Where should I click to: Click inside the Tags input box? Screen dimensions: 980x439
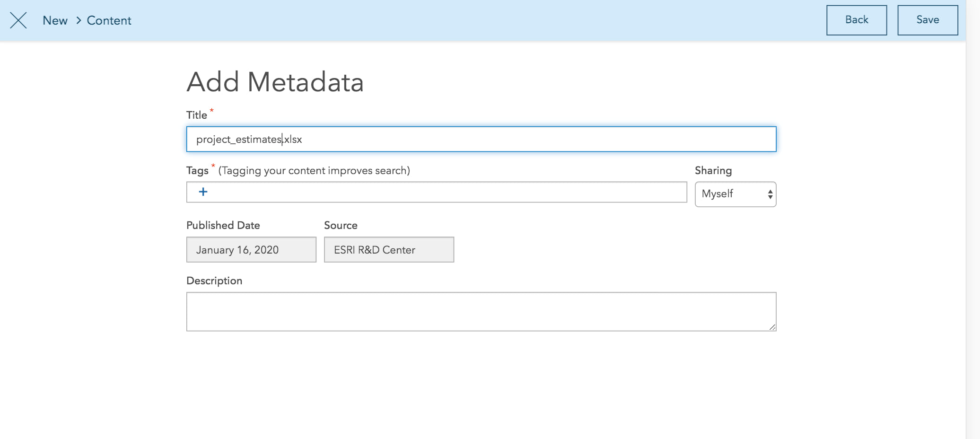click(x=437, y=192)
